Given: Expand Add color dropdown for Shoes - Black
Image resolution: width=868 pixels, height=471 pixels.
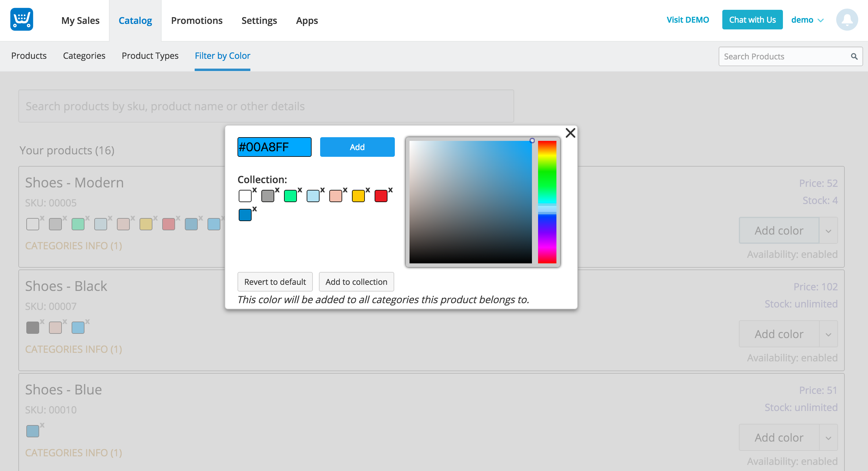Looking at the screenshot, I should point(828,334).
